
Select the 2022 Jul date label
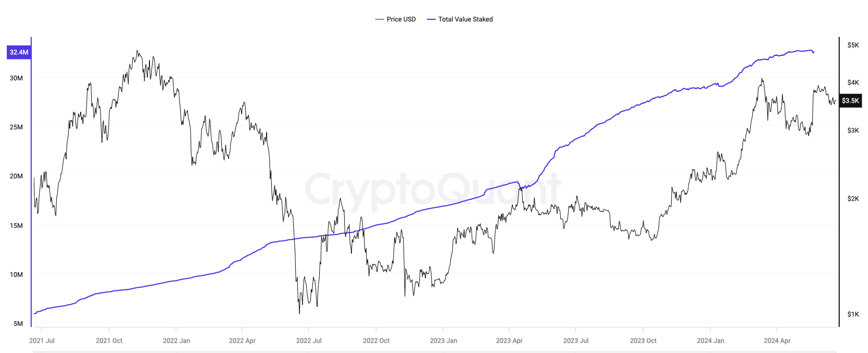[309, 340]
